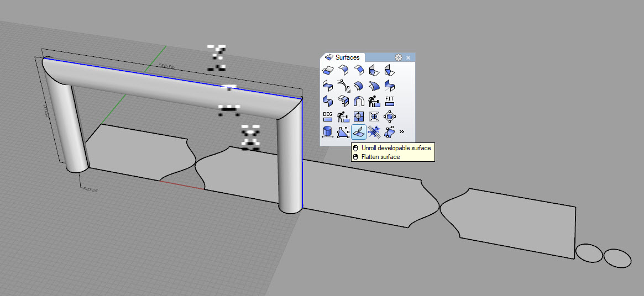This screenshot has width=644, height=296.
Task: Select the rightmost unrolled ellipse
Action: pos(617,258)
